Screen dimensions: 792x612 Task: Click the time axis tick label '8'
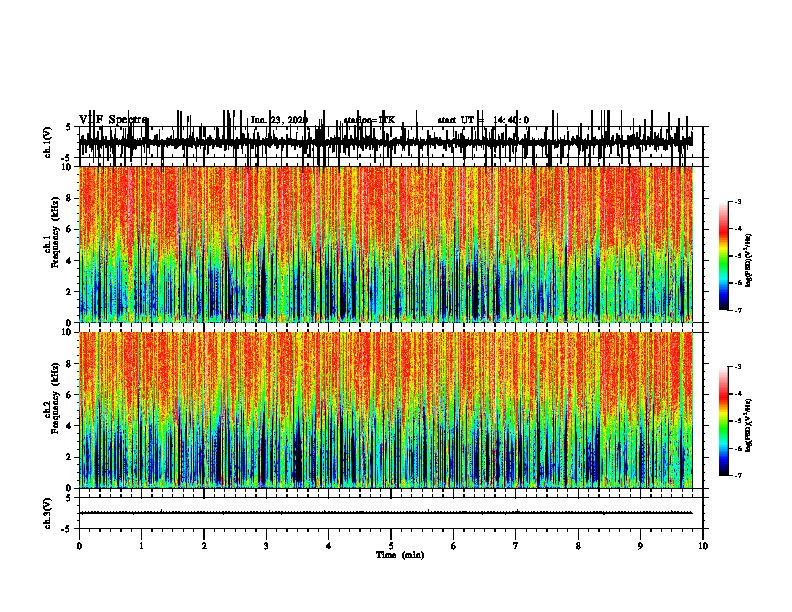tap(578, 546)
